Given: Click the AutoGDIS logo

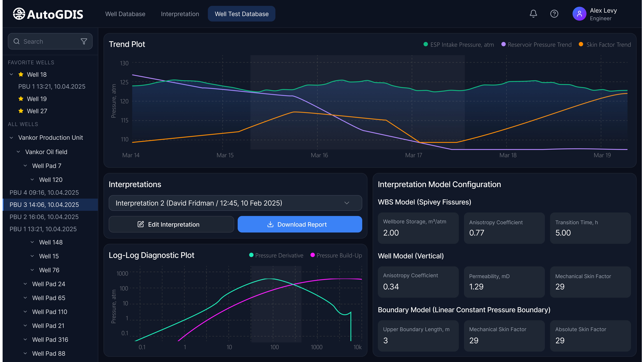Looking at the screenshot, I should [48, 14].
